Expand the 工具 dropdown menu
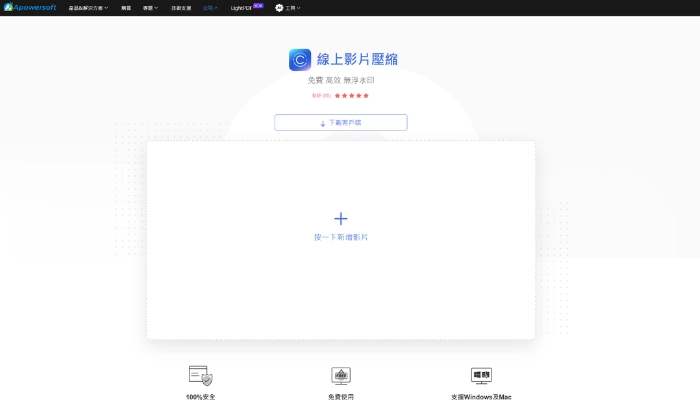The width and height of the screenshot is (700, 400). (x=293, y=8)
